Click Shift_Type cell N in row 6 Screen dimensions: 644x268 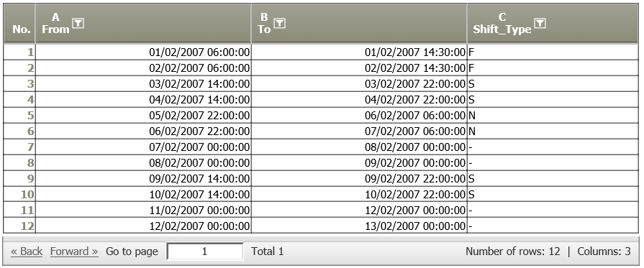[553, 131]
